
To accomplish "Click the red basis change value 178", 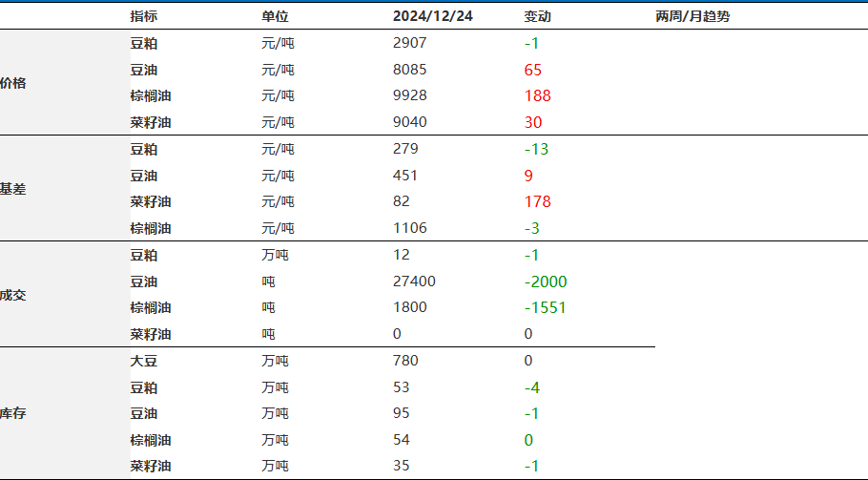I will point(538,201).
